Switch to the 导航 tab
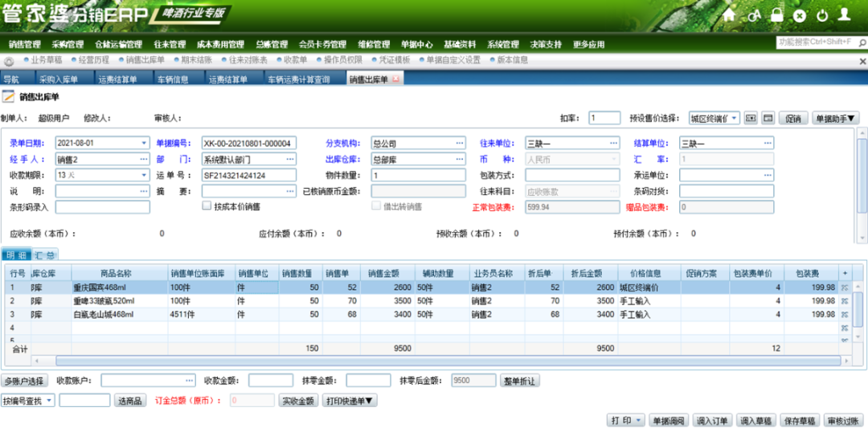This screenshot has width=868, height=428. 11,79
